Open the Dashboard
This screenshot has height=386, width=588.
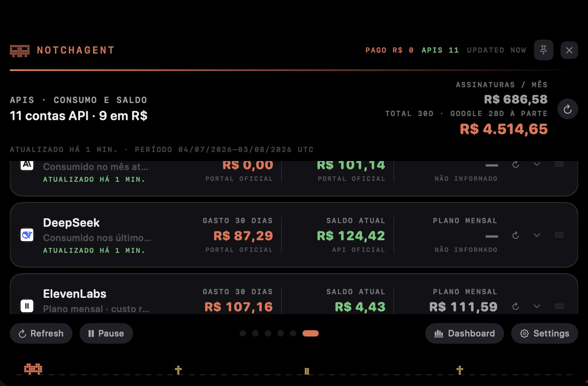pyautogui.click(x=464, y=333)
